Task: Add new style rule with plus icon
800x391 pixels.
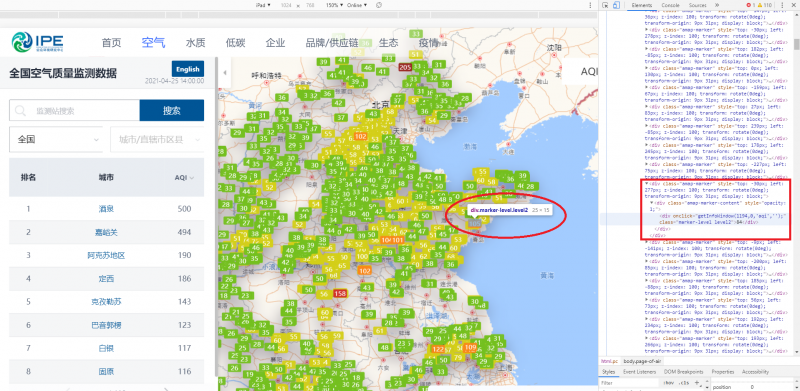Action: (x=697, y=382)
